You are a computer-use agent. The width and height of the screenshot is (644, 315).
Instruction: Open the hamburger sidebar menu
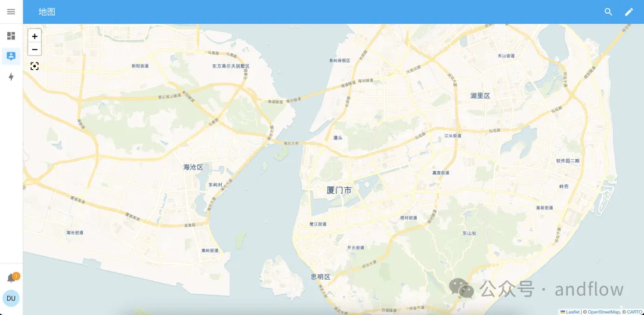click(11, 12)
